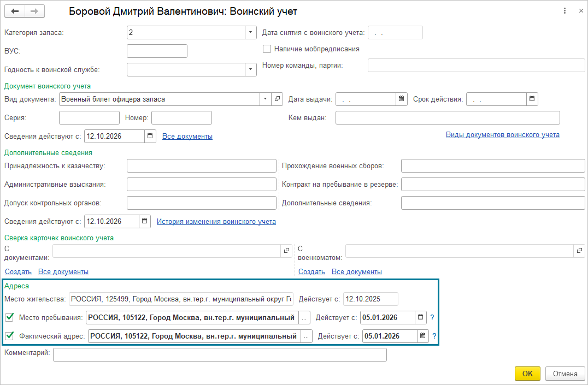The image size is (588, 385).
Task: Click the Контракт на пребывание в резерве field
Action: [x=493, y=185]
